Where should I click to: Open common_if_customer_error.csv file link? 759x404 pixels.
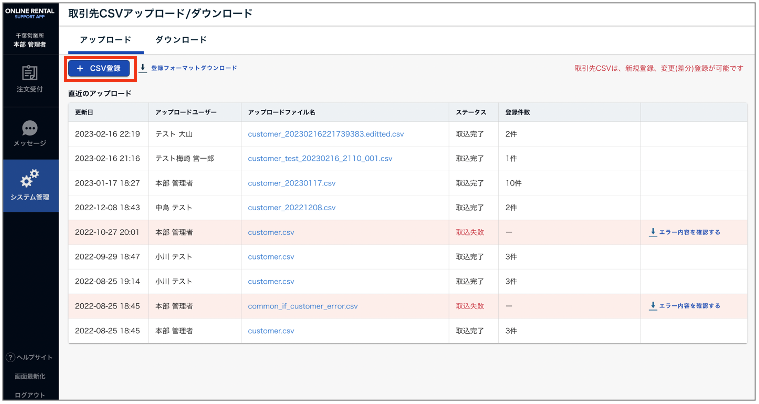coord(302,305)
